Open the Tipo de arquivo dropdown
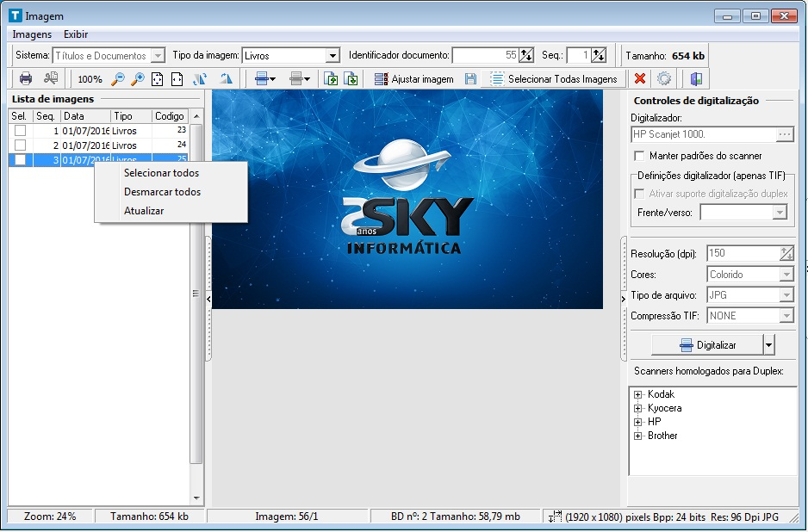The image size is (808, 532). pyautogui.click(x=786, y=295)
